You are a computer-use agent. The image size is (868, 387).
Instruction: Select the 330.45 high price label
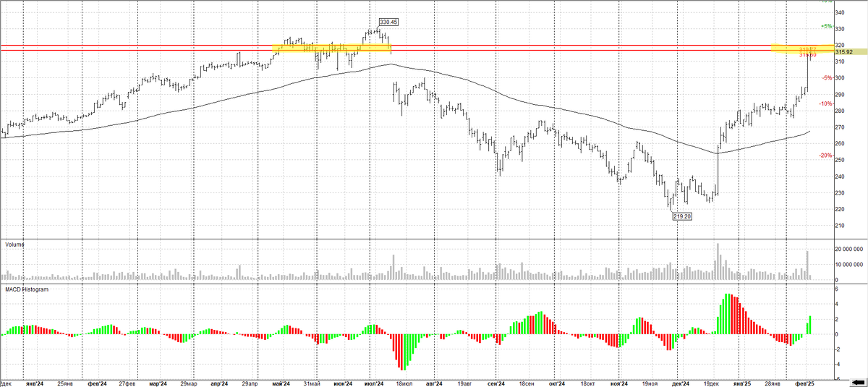389,22
